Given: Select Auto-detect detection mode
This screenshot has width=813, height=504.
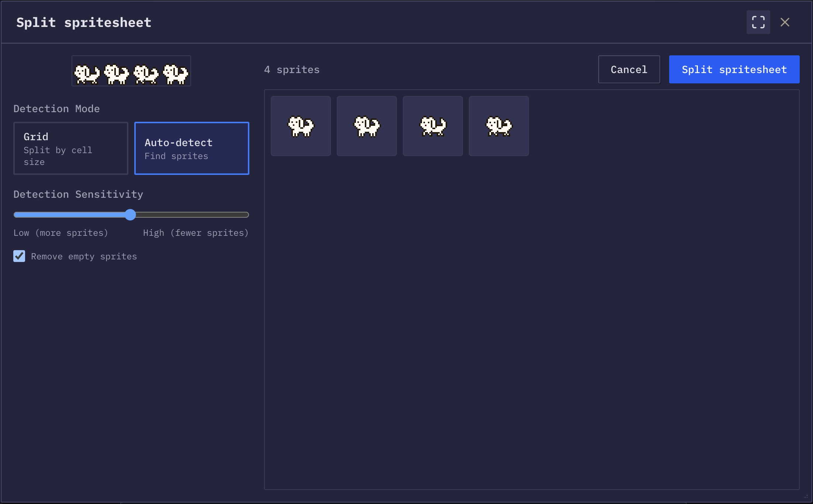Looking at the screenshot, I should click(x=192, y=148).
